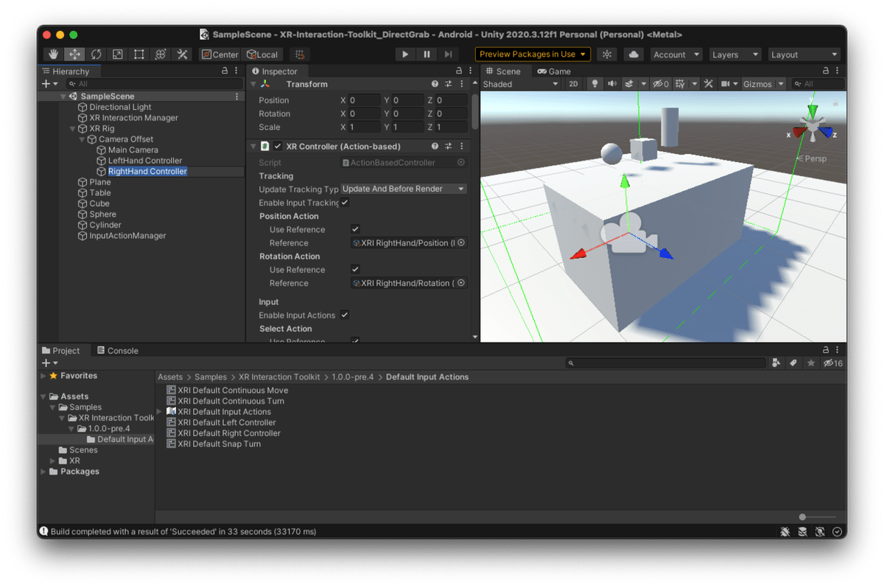Select the Rotate tool in the toolbar

(x=96, y=55)
